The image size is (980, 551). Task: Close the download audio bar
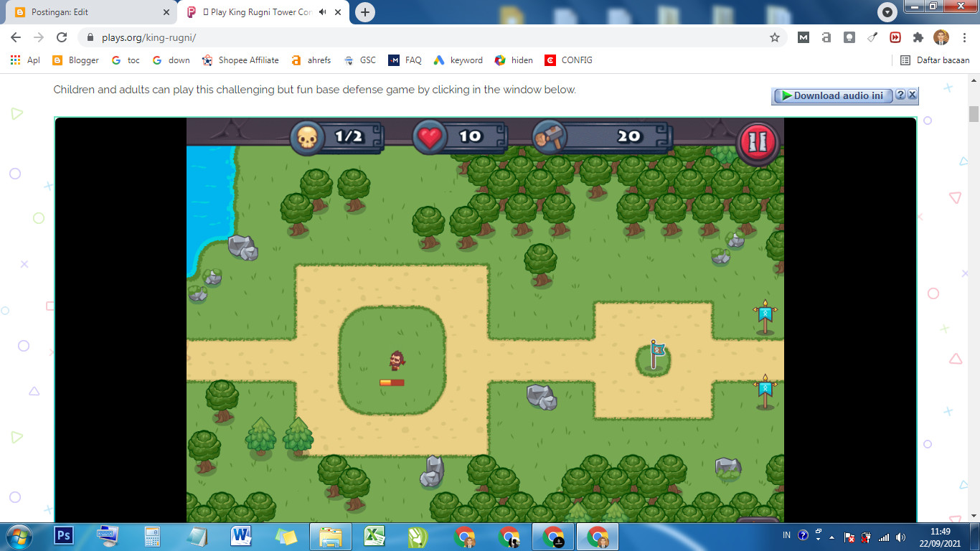coord(912,95)
